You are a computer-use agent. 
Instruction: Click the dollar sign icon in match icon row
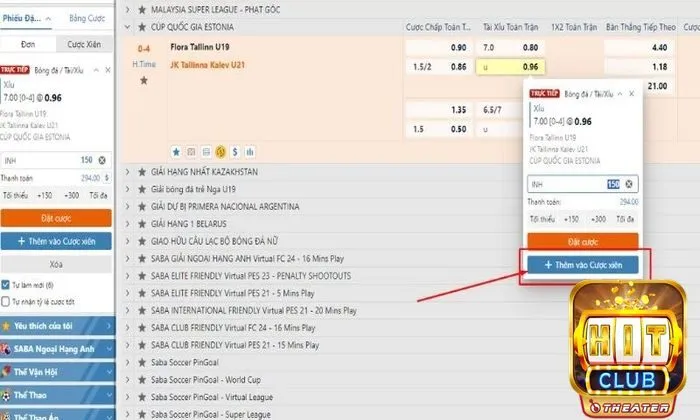pos(233,152)
